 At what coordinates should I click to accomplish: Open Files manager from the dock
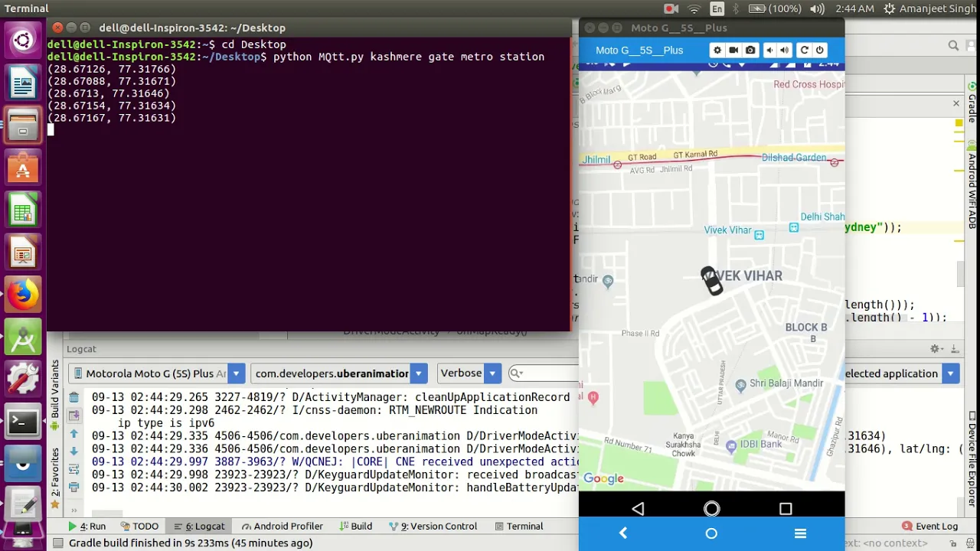click(23, 125)
